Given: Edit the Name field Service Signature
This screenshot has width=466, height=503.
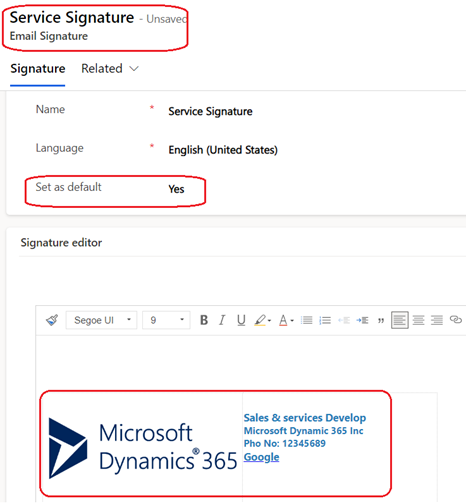Looking at the screenshot, I should (x=210, y=111).
